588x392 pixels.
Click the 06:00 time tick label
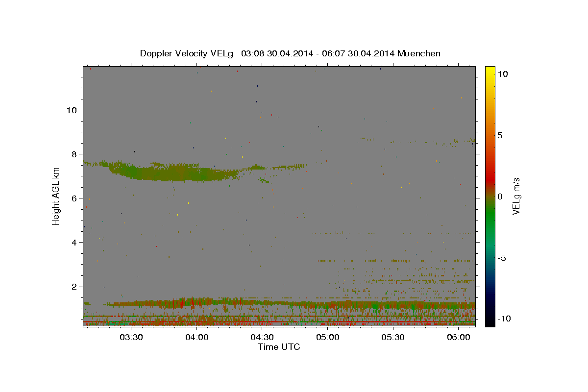point(458,337)
